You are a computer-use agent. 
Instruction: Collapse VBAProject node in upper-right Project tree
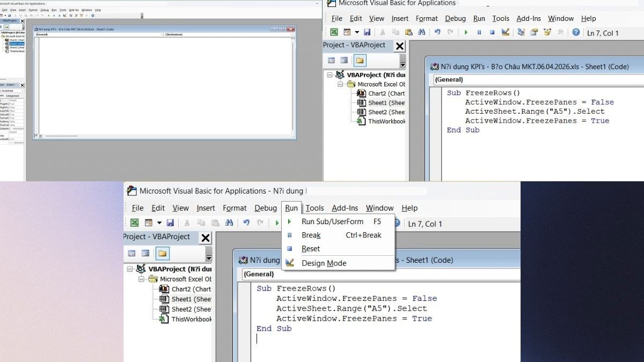329,75
